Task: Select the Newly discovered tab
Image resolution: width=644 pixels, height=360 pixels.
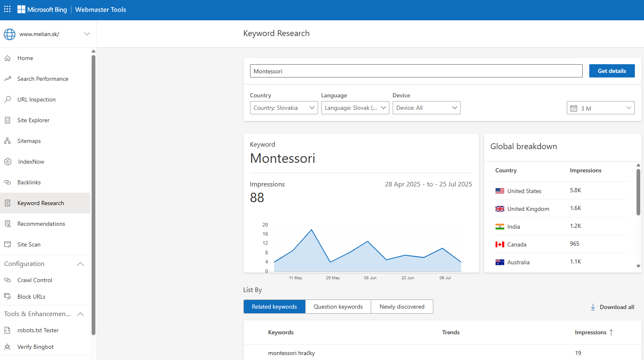Action: 402,307
